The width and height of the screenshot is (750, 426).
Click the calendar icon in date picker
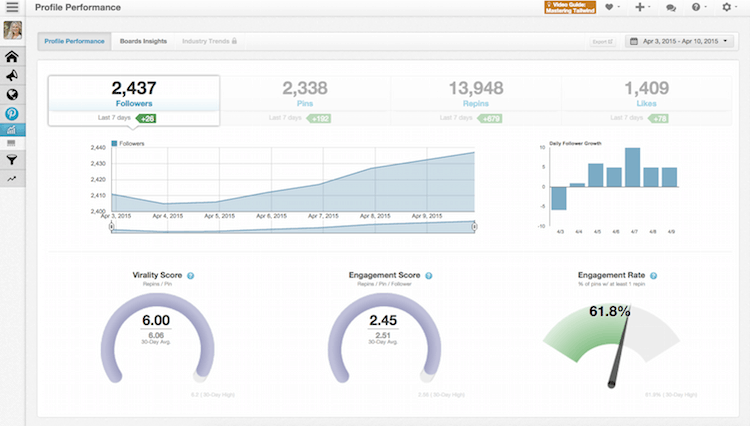(634, 41)
